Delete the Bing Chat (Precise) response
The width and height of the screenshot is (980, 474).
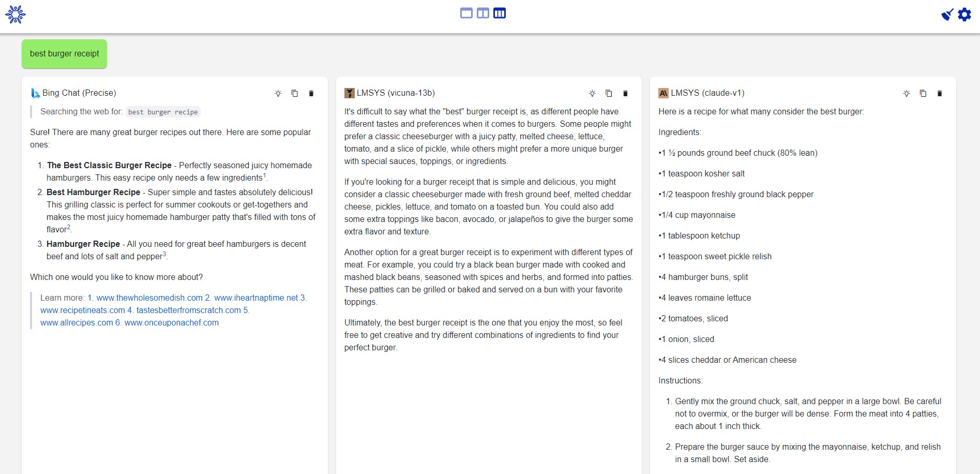pyautogui.click(x=311, y=93)
